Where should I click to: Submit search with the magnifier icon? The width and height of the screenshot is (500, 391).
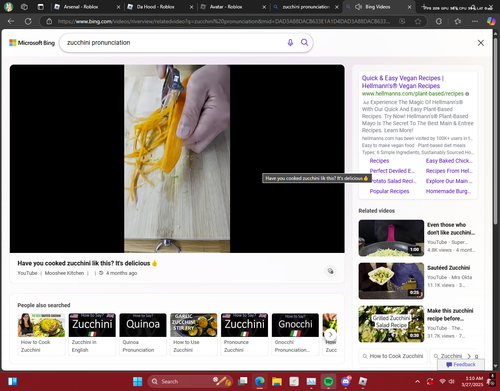304,42
